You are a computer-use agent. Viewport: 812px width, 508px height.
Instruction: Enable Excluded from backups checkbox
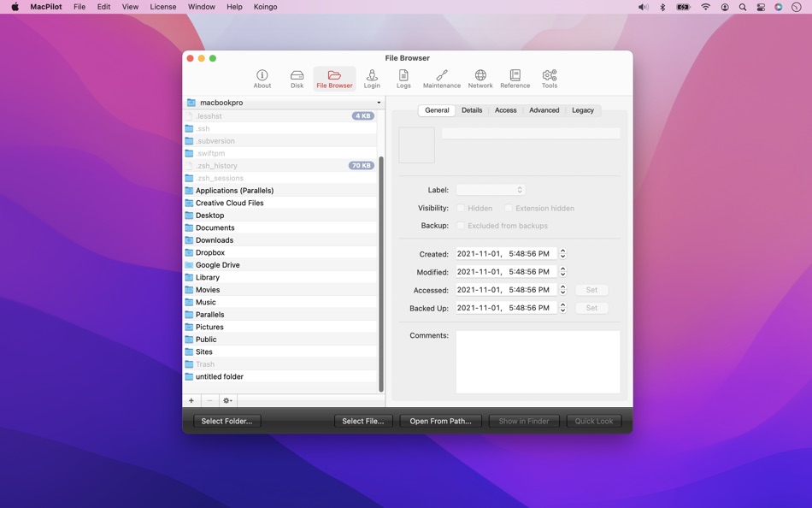(x=461, y=226)
